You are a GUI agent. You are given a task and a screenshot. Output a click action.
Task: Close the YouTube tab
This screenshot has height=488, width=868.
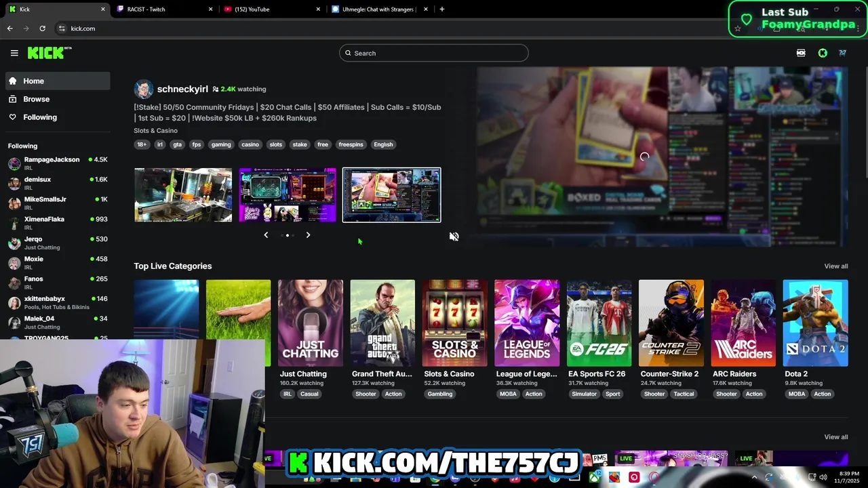pyautogui.click(x=319, y=9)
